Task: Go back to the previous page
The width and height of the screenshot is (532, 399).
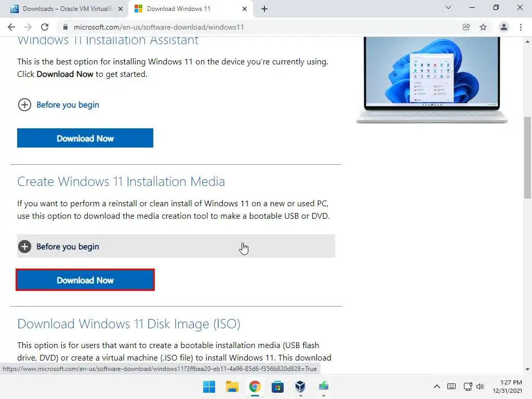Action: (x=11, y=27)
